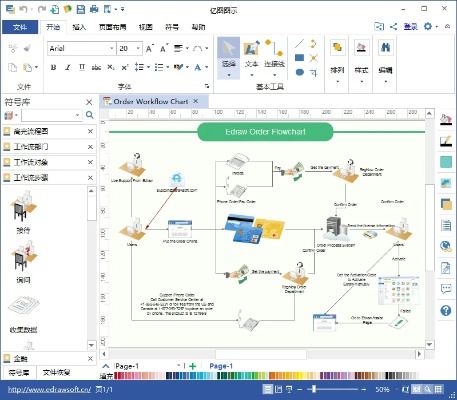
Task: Click the Increase font size icon
Action: 150,49
